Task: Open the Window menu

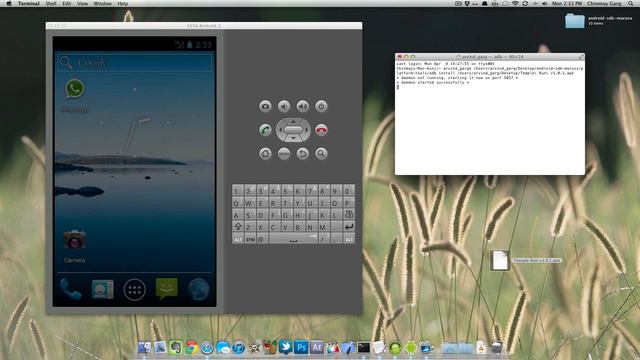Action: pos(102,3)
